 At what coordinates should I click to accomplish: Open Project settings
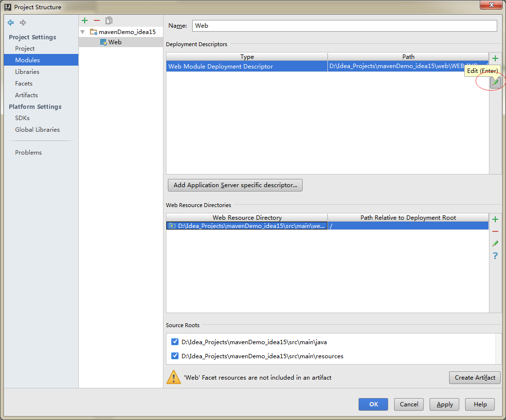point(25,48)
